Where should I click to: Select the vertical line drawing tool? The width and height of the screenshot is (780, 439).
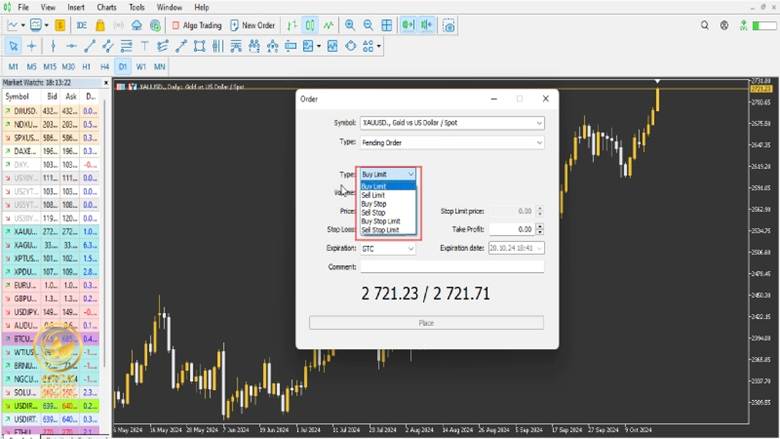click(x=53, y=46)
